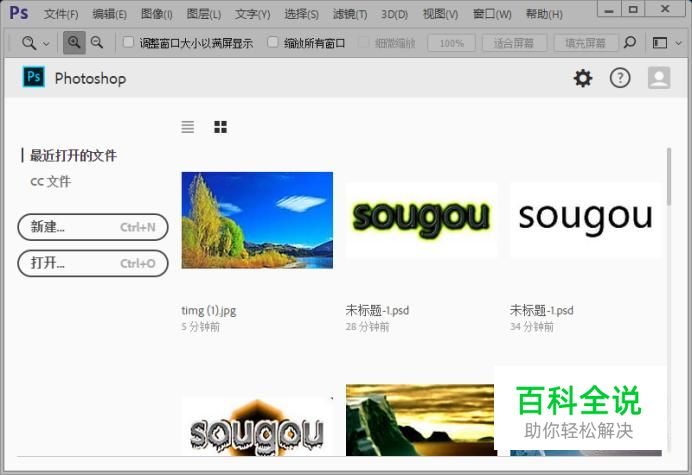692x475 pixels.
Task: Click the 28 分钟前 timestamp
Action: click(367, 327)
